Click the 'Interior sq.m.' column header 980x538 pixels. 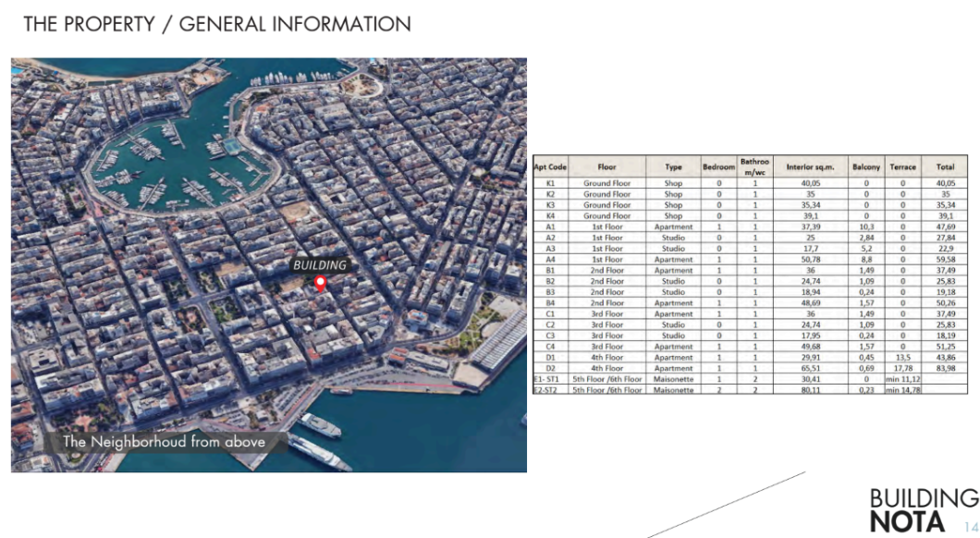(811, 167)
